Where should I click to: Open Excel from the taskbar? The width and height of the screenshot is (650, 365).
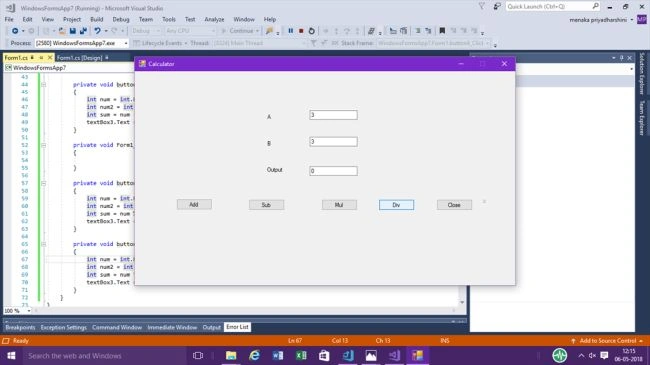[301, 355]
